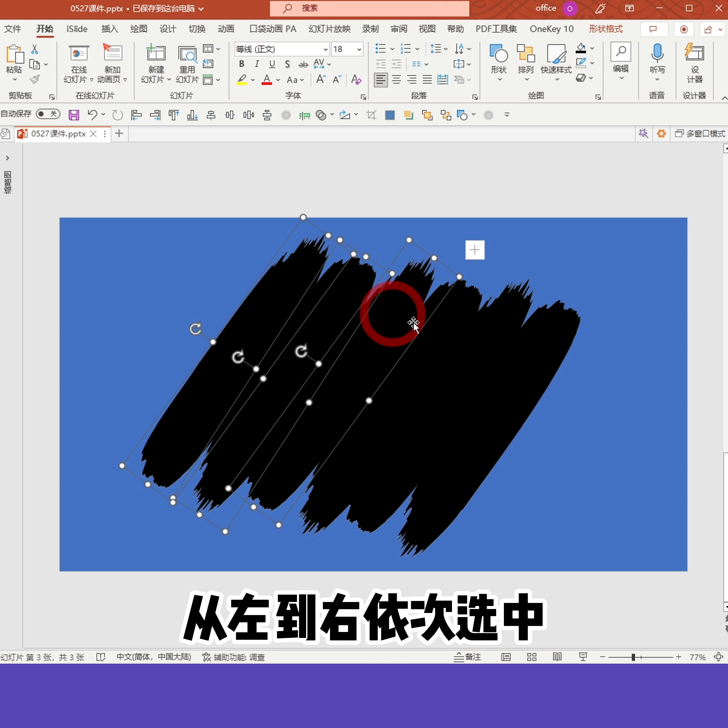Image resolution: width=728 pixels, height=728 pixels.
Task: Click the Online Slides button
Action: pos(79,63)
